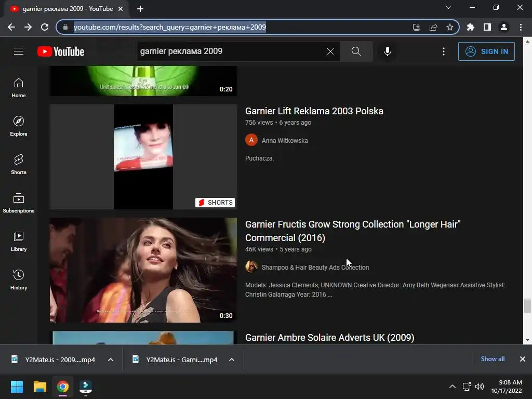Open the 0:20 green video thumbnail

click(143, 81)
